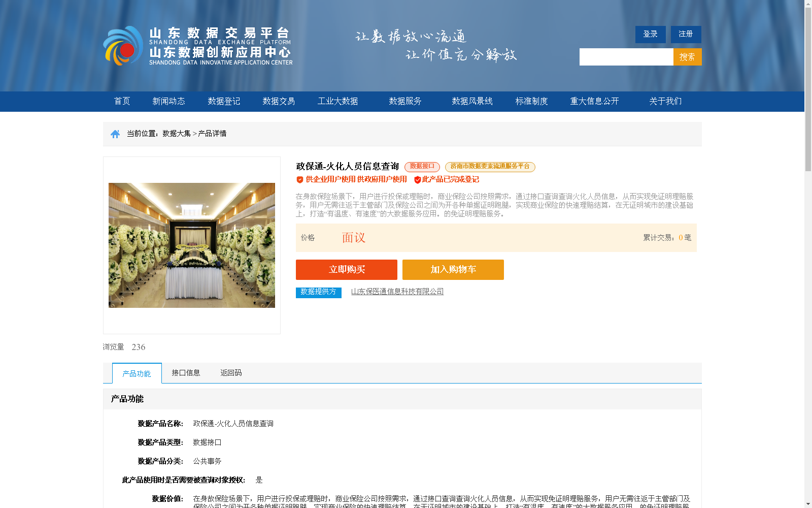
Task: Select the 返回码 tab
Action: coord(231,373)
